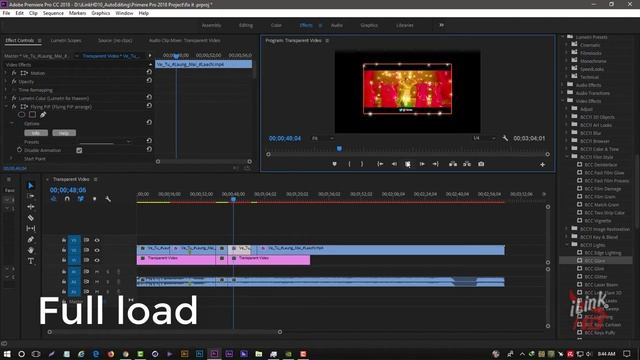Mark Out point in Program Monitor
This screenshot has height=360, width=640.
[x=362, y=164]
